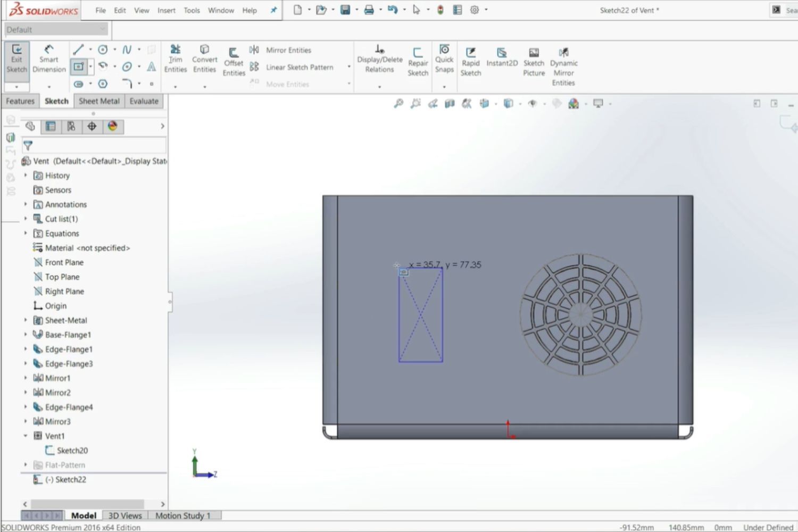
Task: Select the Sketch Picture tool
Action: 534,60
